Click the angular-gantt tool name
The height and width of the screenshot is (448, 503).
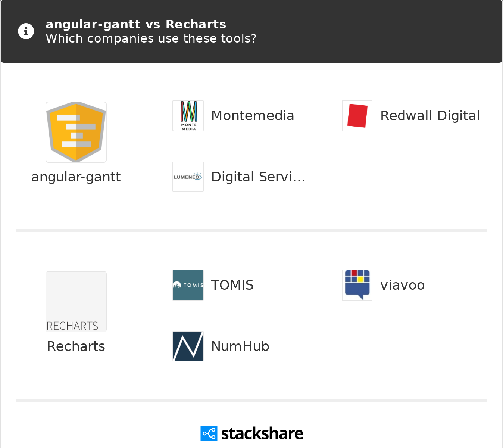(76, 177)
